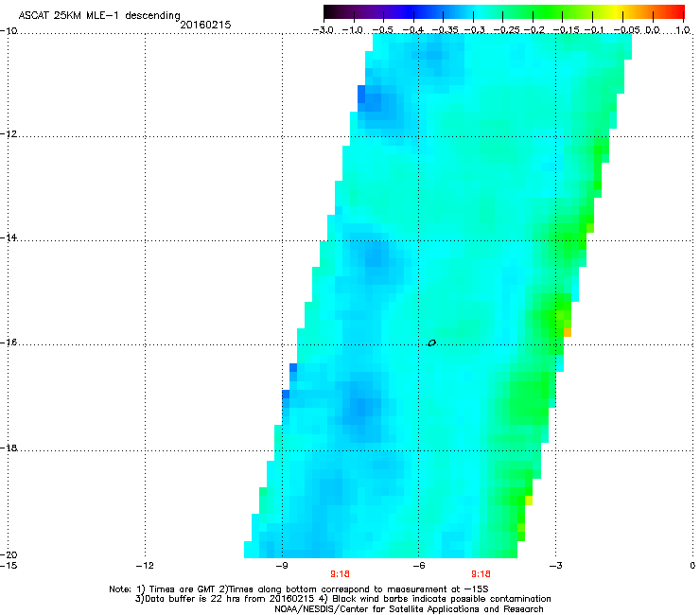Click the red 9:18 time between -9 and -6
Image resolution: width=700 pixels, height=615 pixels.
tap(341, 574)
